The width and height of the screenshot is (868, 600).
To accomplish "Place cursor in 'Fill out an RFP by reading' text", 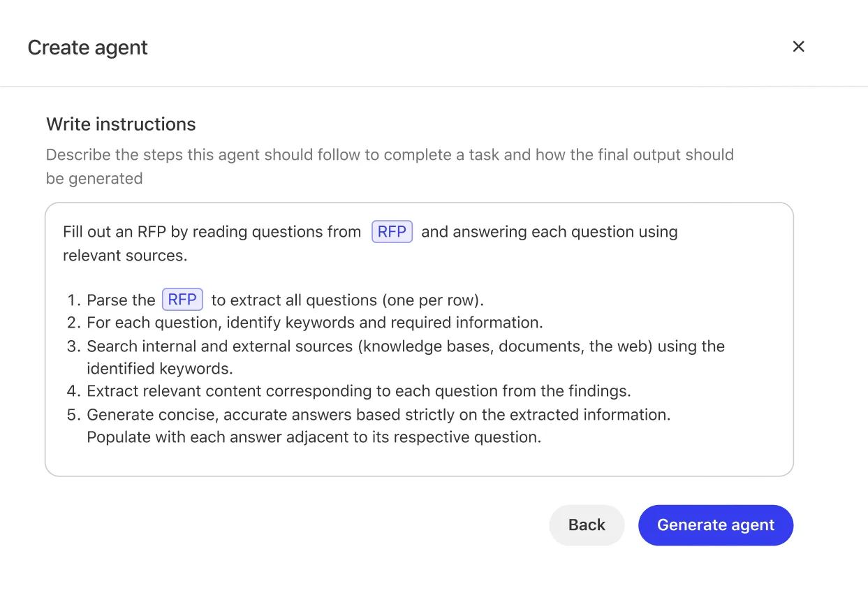I will (212, 232).
